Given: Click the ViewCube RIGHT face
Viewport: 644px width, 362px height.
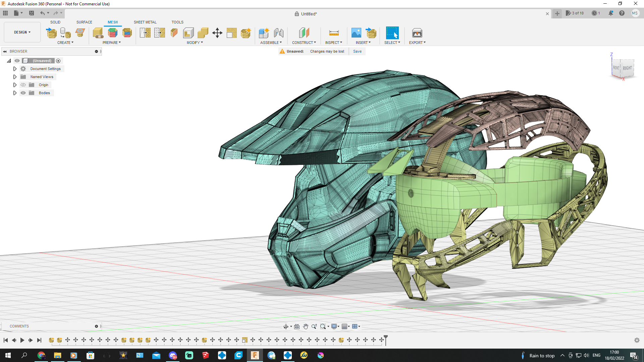Looking at the screenshot, I should pyautogui.click(x=627, y=68).
